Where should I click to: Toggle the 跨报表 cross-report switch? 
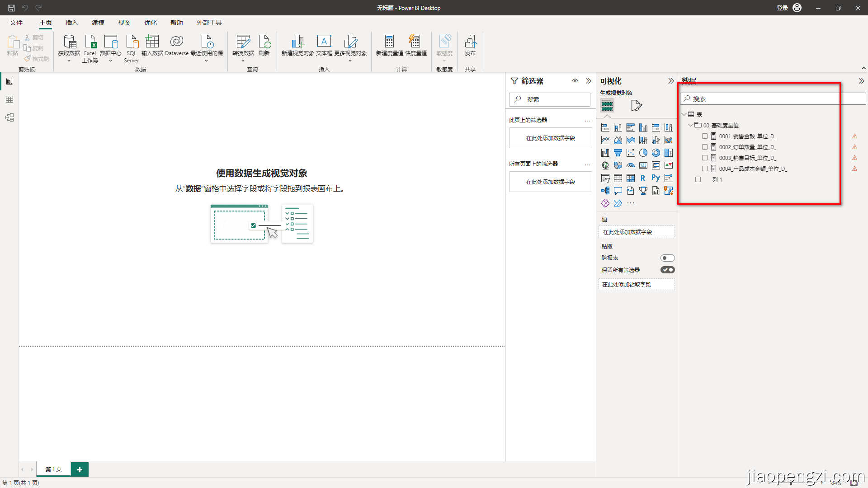tap(667, 258)
